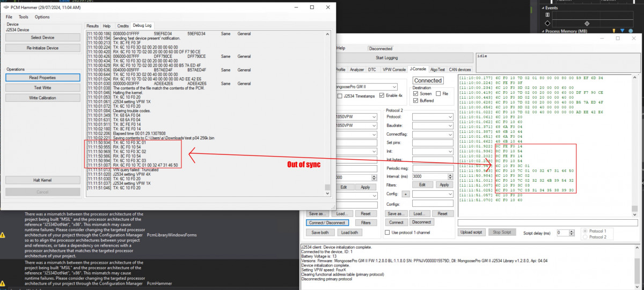This screenshot has width=644, height=290.
Task: Click the Halt Kernel button
Action: (42, 180)
